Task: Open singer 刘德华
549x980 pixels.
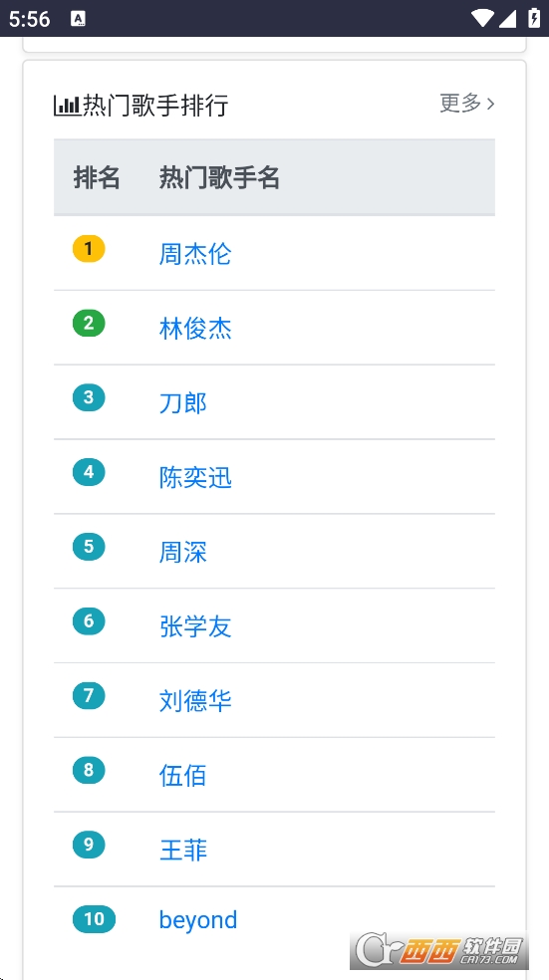Action: click(x=195, y=700)
